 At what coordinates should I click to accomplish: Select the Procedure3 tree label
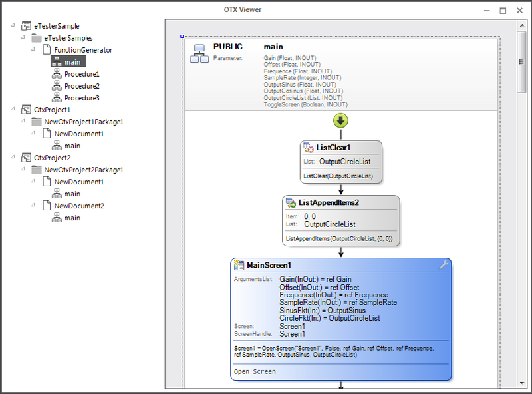[82, 98]
